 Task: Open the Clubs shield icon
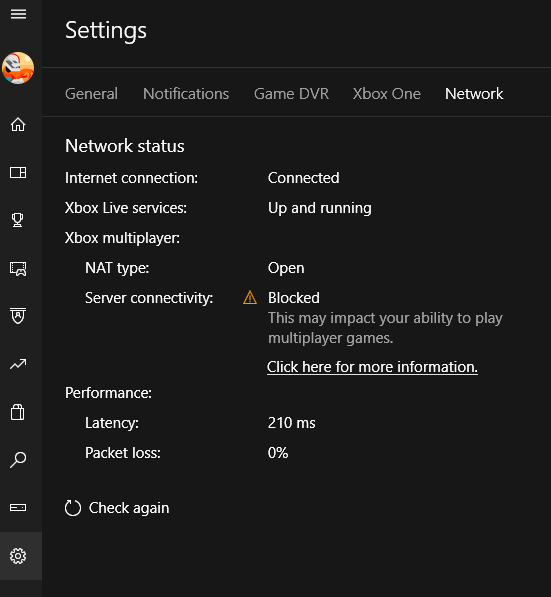tap(18, 316)
